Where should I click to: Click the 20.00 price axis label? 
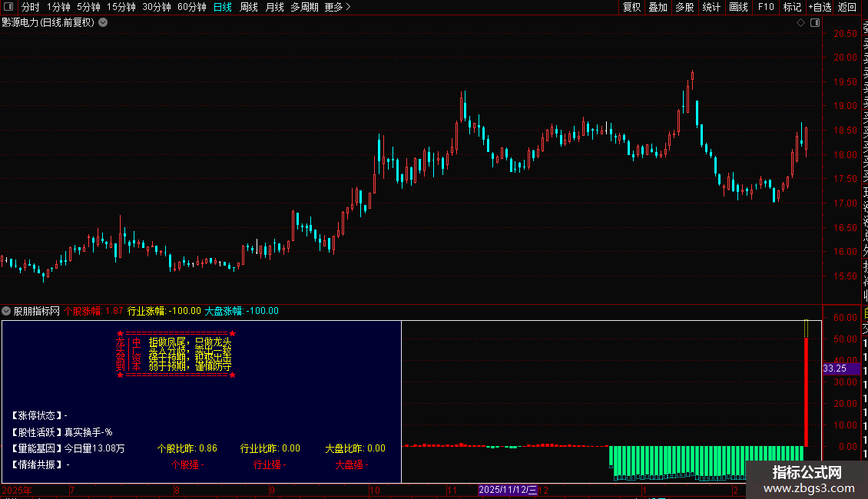[x=845, y=58]
